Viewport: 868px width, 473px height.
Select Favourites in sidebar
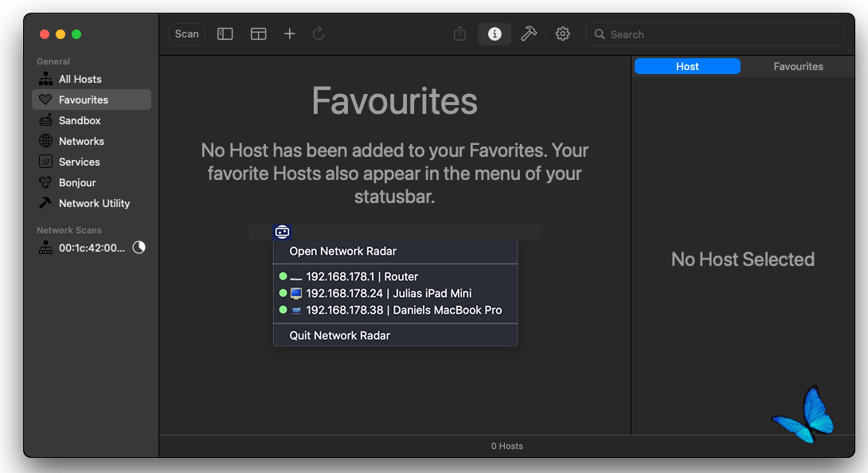[x=92, y=100]
